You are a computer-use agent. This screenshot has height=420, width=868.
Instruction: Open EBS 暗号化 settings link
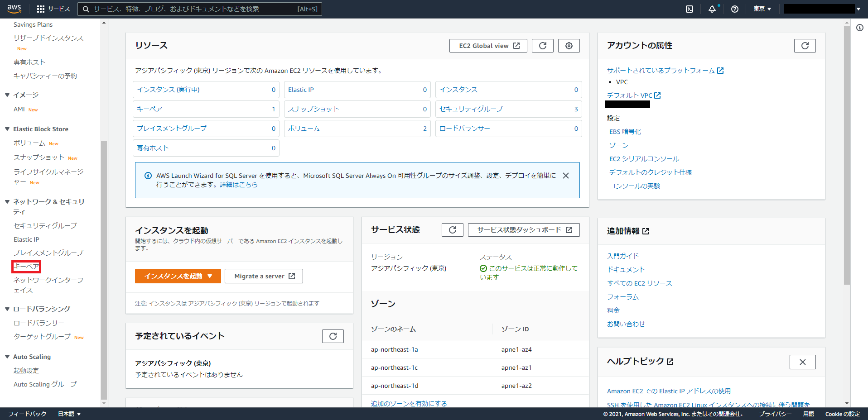tap(625, 132)
